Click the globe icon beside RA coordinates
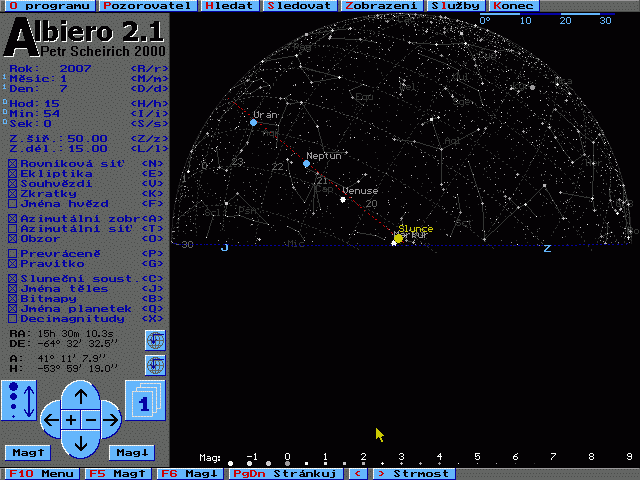The height and width of the screenshot is (480, 640). click(154, 340)
